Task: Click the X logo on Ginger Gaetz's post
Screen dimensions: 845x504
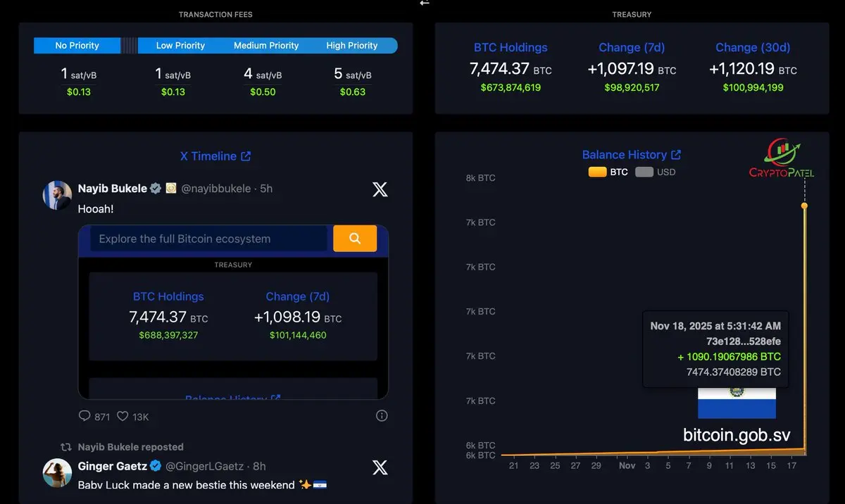Action: coord(380,467)
